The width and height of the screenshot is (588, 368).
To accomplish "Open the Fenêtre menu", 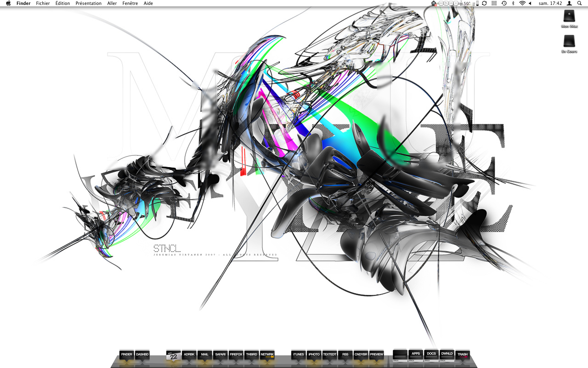I will tap(130, 3).
